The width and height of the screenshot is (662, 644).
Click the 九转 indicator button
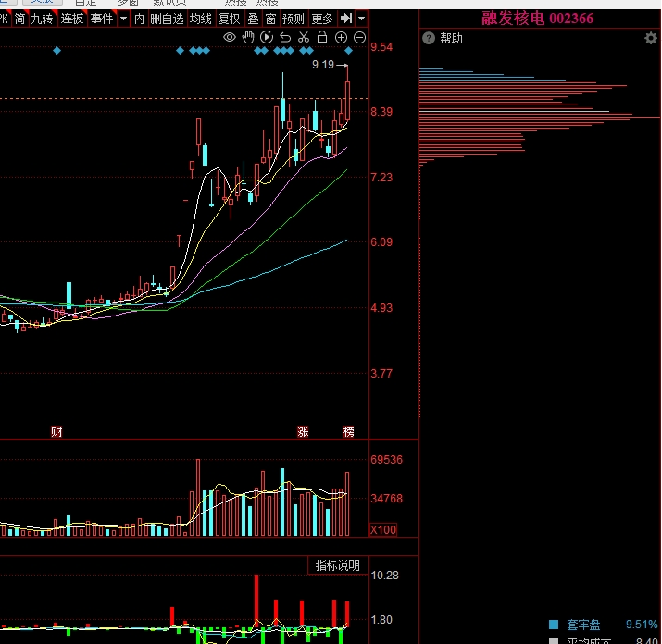pyautogui.click(x=43, y=19)
